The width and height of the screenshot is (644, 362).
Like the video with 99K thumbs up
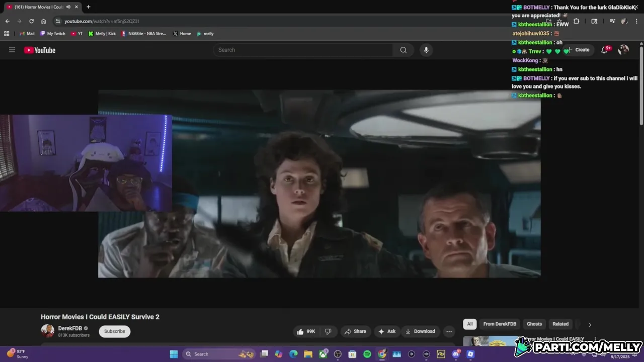(306, 331)
